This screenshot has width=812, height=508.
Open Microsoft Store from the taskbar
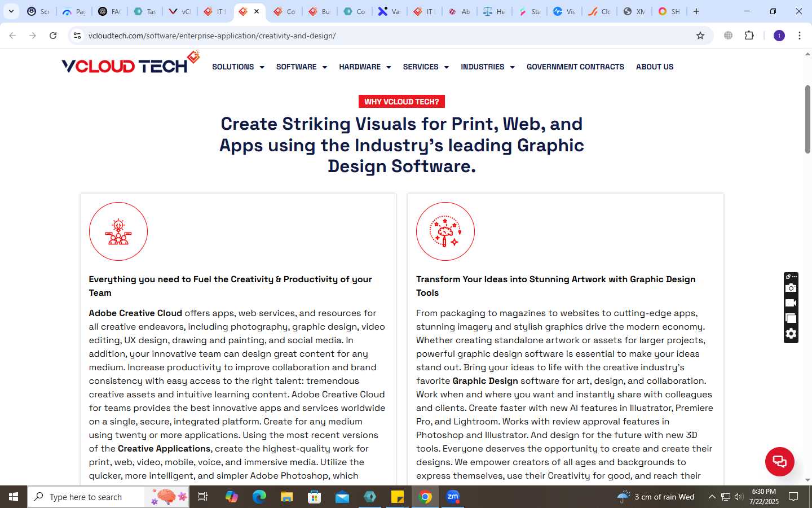315,497
